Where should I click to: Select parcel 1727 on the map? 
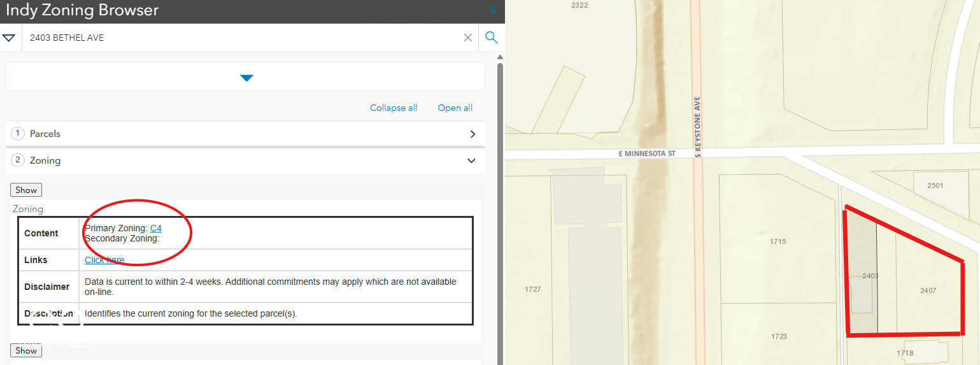point(533,289)
